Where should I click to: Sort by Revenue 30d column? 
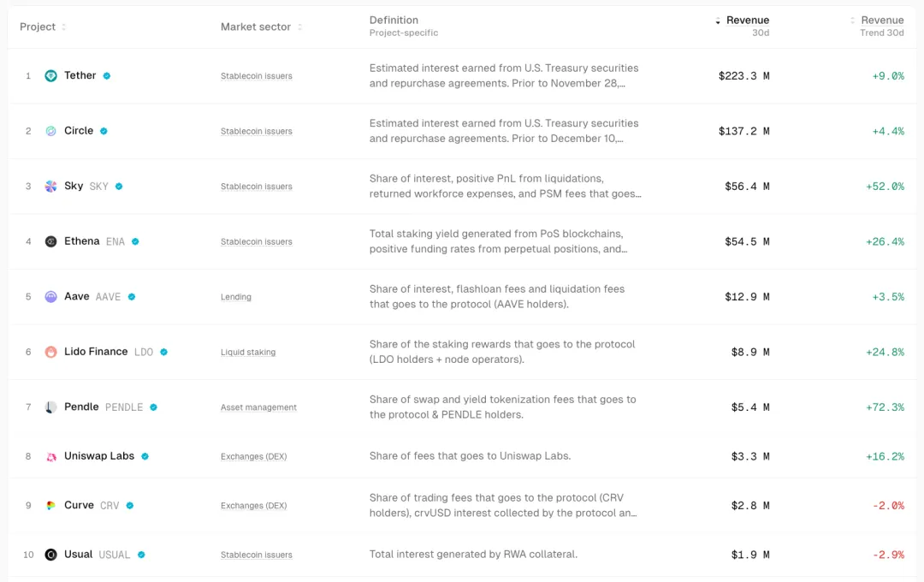coord(746,21)
